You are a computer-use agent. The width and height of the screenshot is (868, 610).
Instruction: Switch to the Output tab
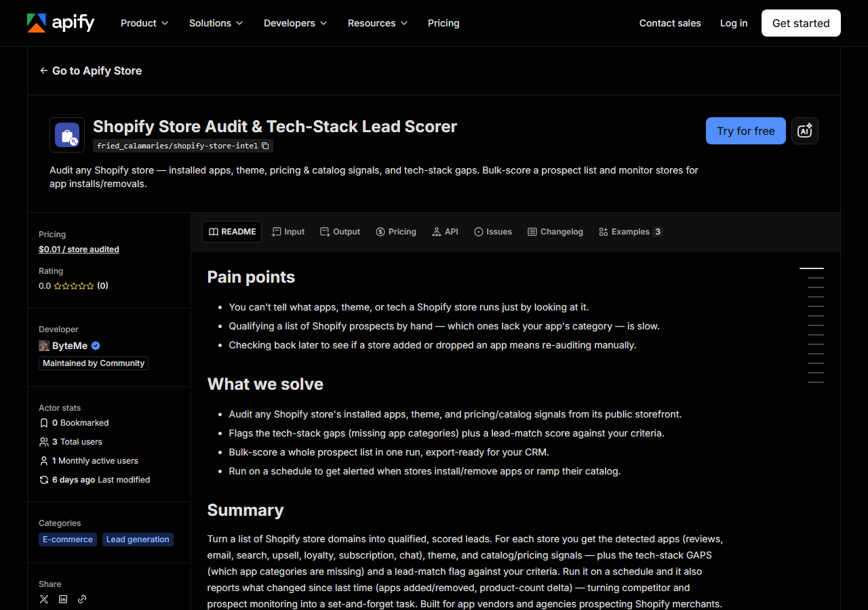(x=340, y=232)
